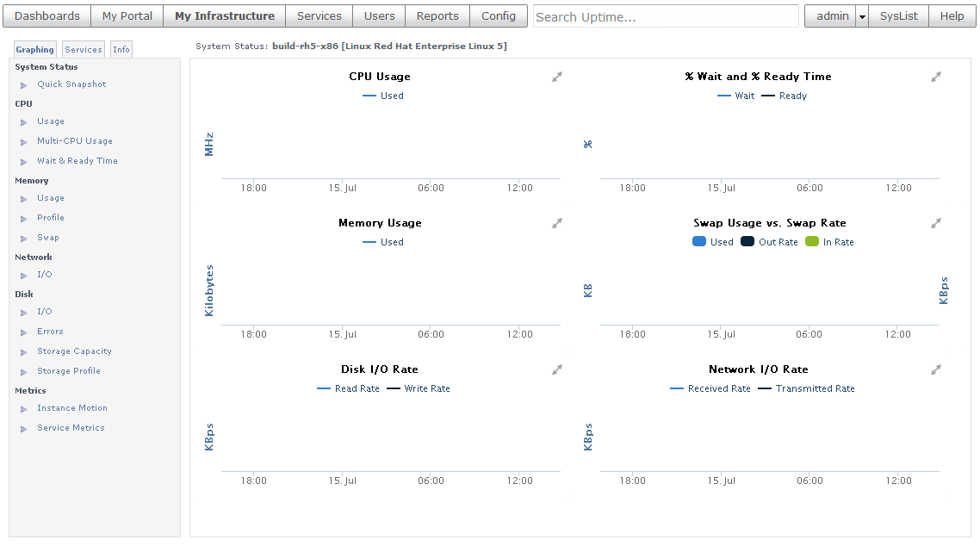Expand the Network I/O Rate graph
The image size is (980, 546).
pyautogui.click(x=936, y=370)
